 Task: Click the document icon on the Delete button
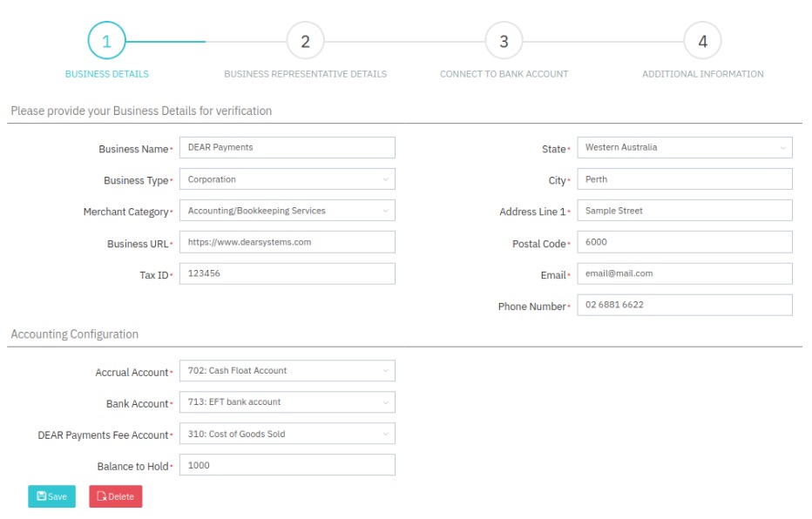(101, 496)
